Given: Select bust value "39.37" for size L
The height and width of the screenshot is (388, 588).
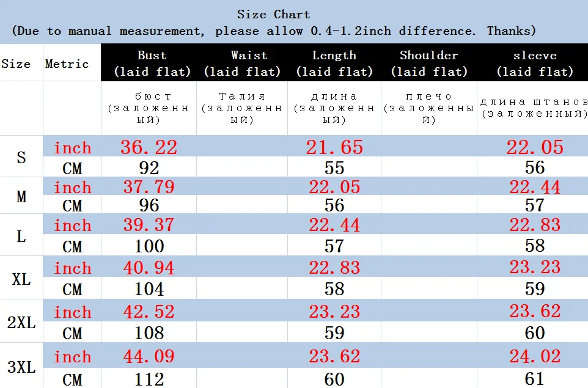Looking at the screenshot, I should (149, 225).
